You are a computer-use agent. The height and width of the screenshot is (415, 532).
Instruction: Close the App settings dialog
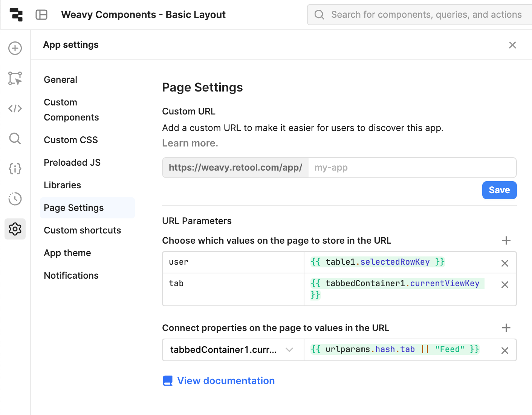pyautogui.click(x=512, y=45)
